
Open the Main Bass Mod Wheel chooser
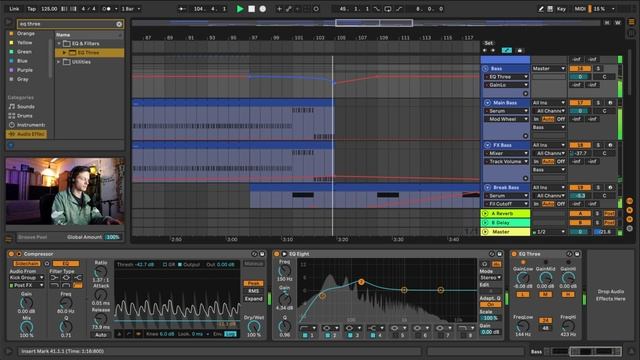tap(506, 119)
